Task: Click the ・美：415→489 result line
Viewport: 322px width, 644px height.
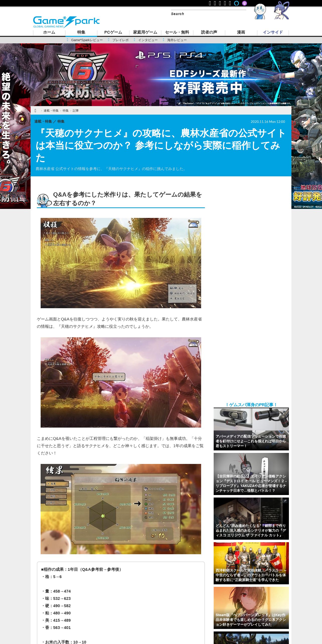Action: [56, 620]
